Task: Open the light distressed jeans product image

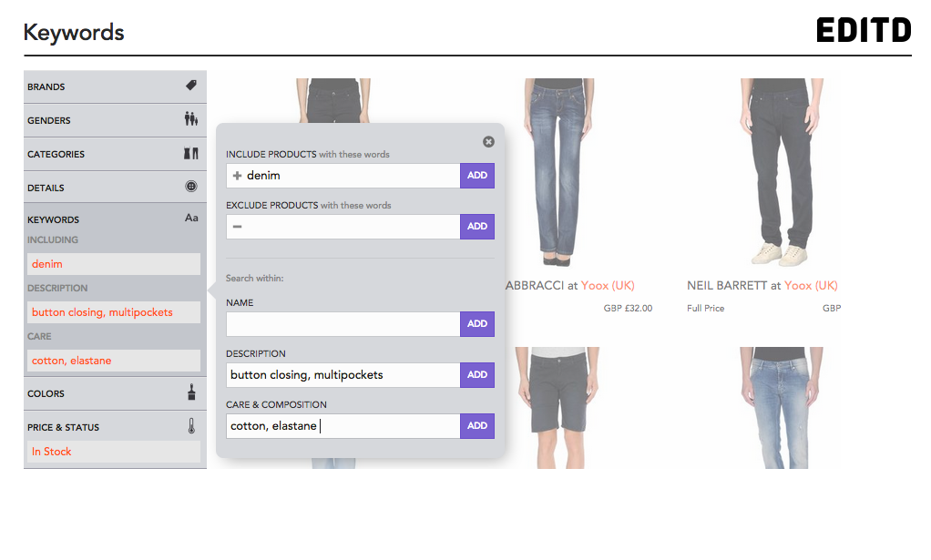Action: point(782,408)
